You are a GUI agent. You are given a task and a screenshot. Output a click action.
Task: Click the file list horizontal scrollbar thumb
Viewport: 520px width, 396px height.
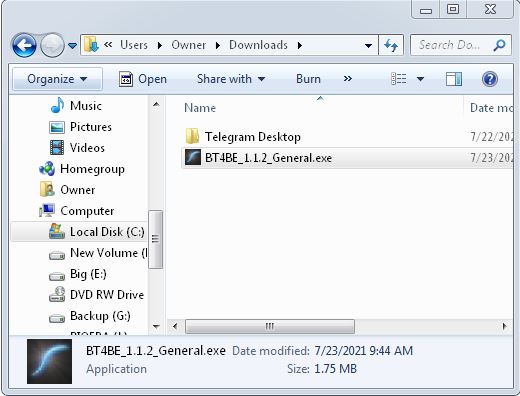pyautogui.click(x=270, y=326)
